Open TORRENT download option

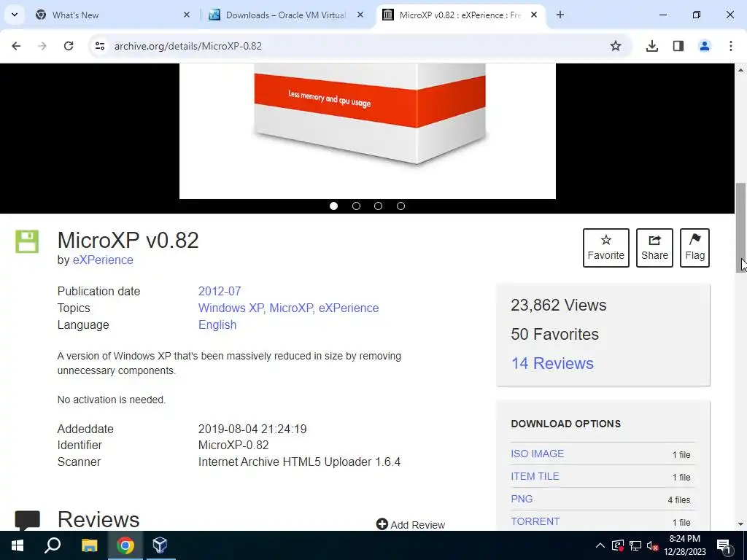coord(535,521)
